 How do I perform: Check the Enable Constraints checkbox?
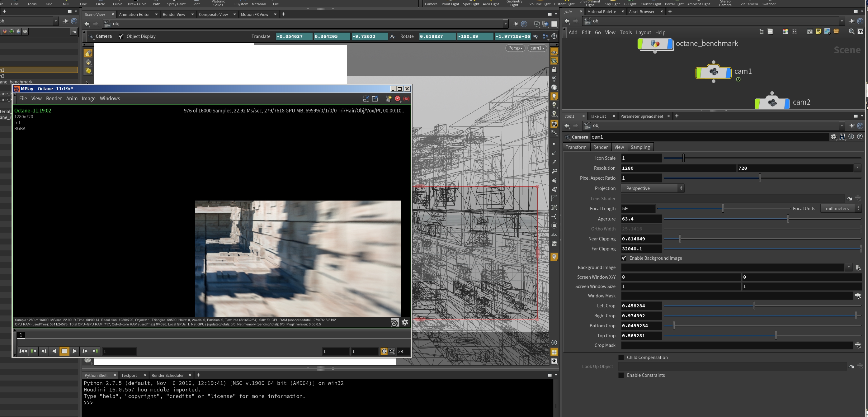pyautogui.click(x=621, y=375)
